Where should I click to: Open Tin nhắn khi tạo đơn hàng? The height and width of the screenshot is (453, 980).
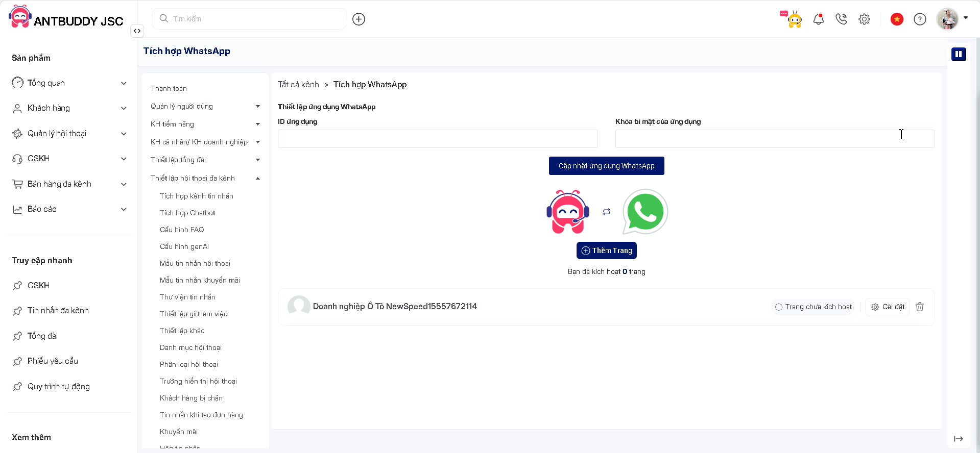(x=201, y=415)
